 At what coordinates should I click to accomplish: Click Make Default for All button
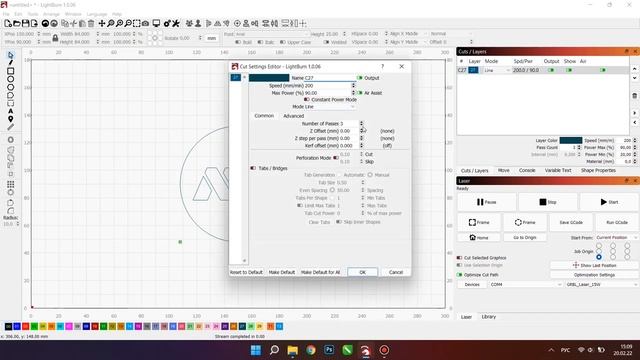point(320,272)
